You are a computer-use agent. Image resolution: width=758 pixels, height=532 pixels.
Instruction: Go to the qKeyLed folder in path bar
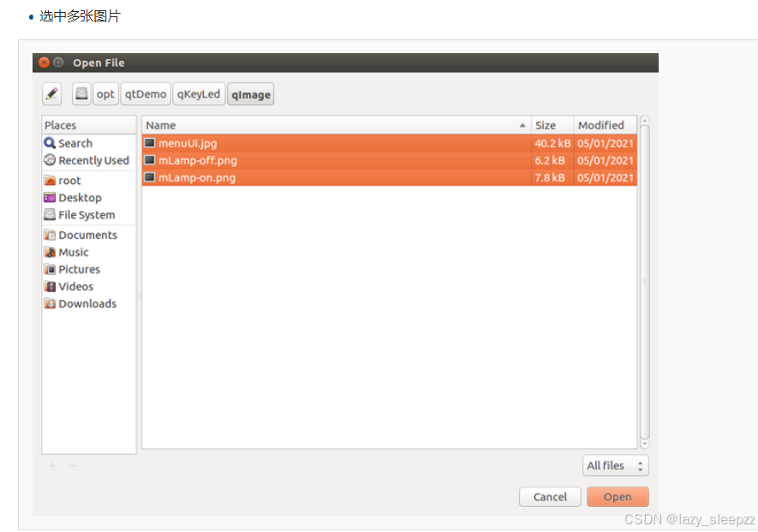pos(198,94)
